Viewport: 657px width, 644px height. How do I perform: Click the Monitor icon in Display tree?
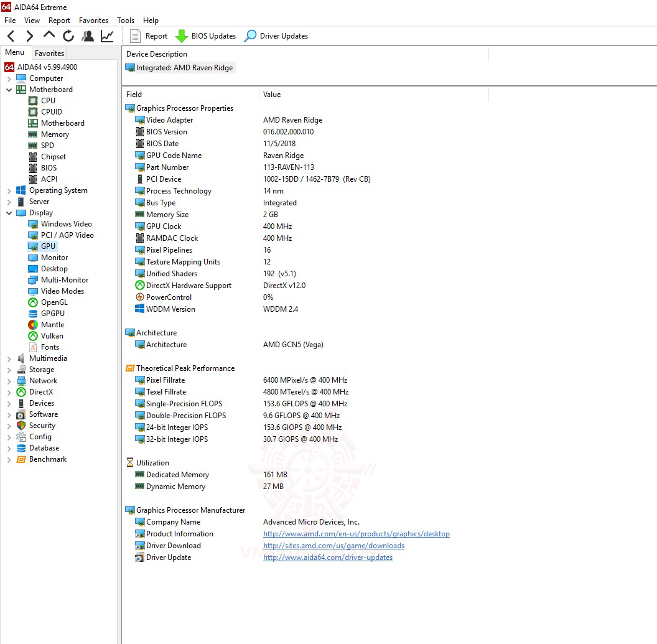33,258
